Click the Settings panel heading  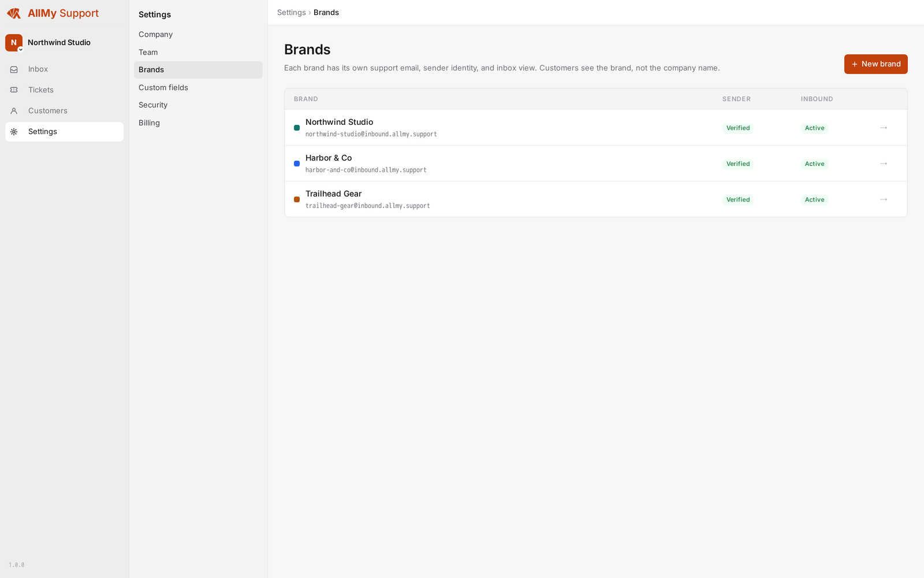click(x=155, y=14)
